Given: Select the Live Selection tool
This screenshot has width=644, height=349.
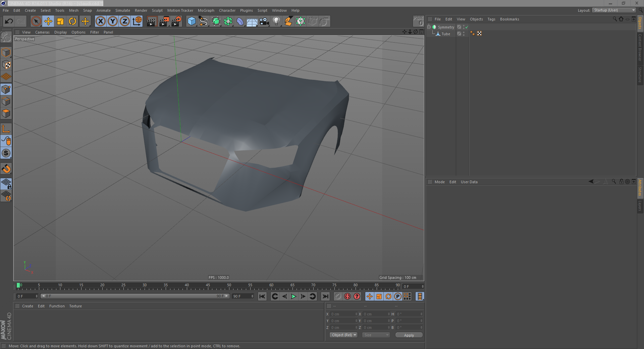Looking at the screenshot, I should (36, 21).
